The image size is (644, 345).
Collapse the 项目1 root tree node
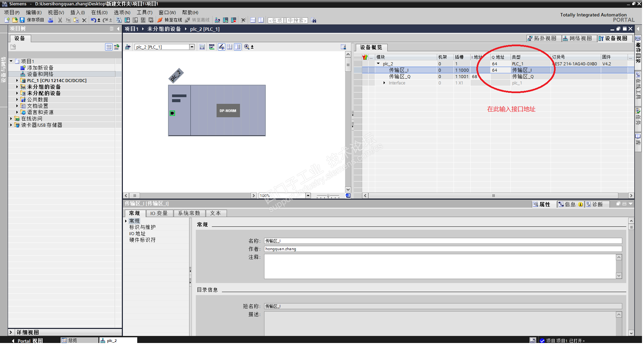(11, 61)
